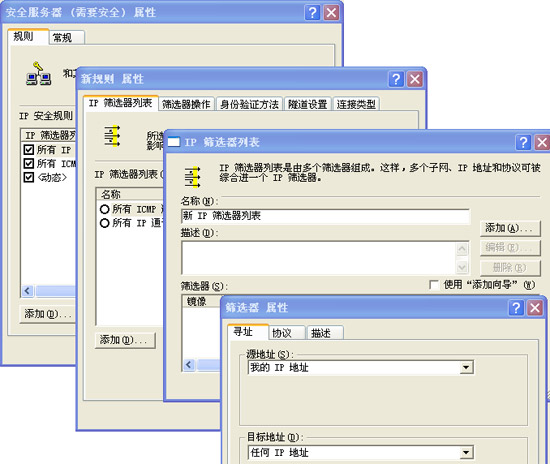Toggle the 所有 ICMP rule checkbox in Secure Server window
The image size is (550, 464).
(29, 163)
